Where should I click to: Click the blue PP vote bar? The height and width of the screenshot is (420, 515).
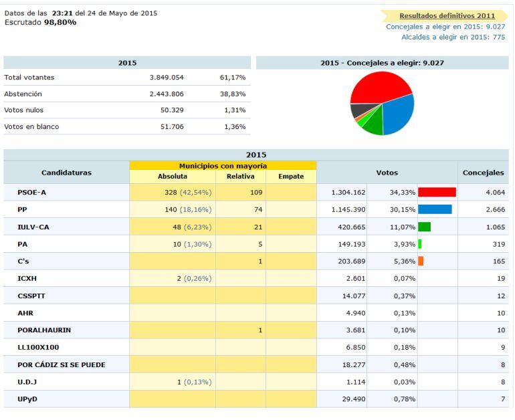[434, 209]
